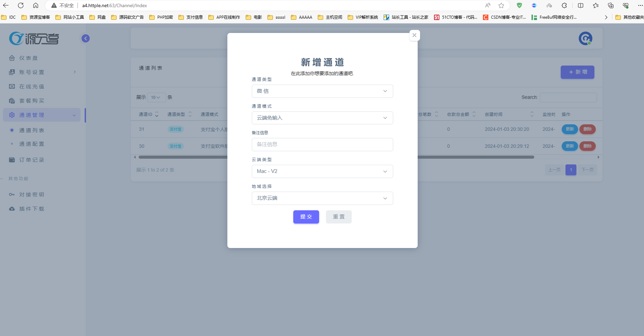Select page 1 in pagination
This screenshot has width=644, height=336.
[571, 170]
